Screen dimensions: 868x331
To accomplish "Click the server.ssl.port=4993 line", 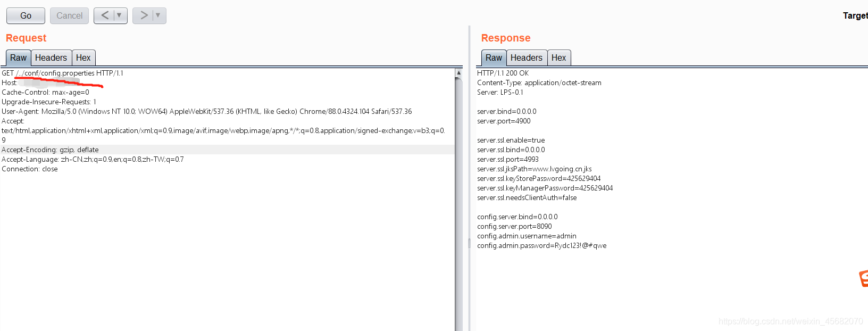I will click(x=508, y=159).
